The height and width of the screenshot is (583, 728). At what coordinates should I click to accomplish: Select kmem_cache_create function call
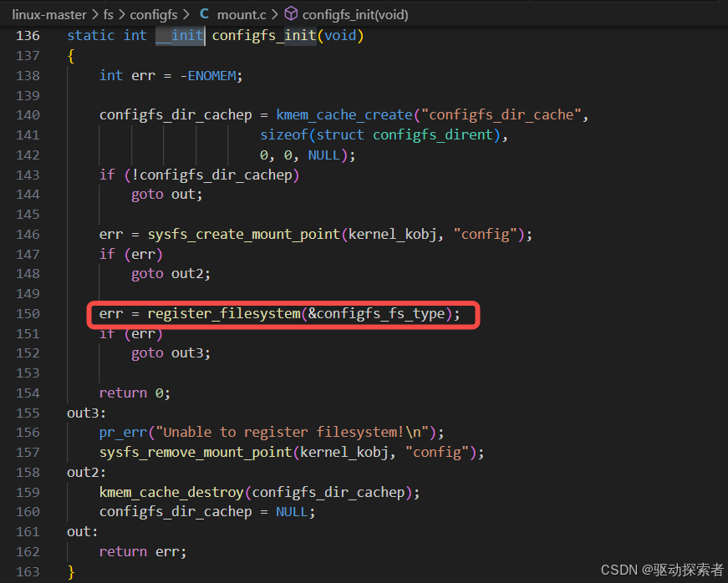coord(344,115)
